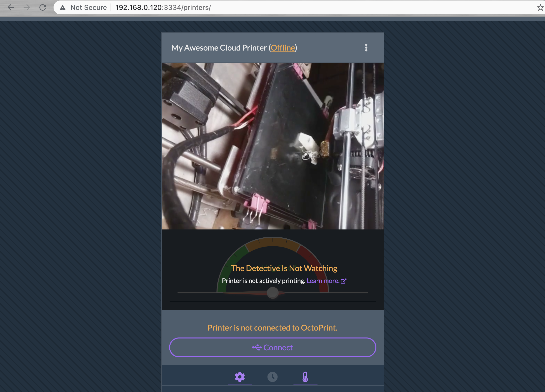
Task: Click 'The Detective Is Not Watching' heading
Action: [284, 268]
